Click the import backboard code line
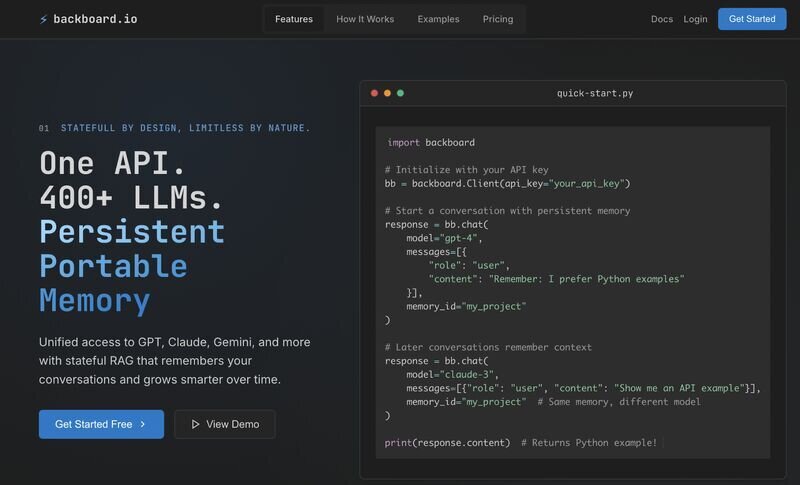 (x=431, y=143)
